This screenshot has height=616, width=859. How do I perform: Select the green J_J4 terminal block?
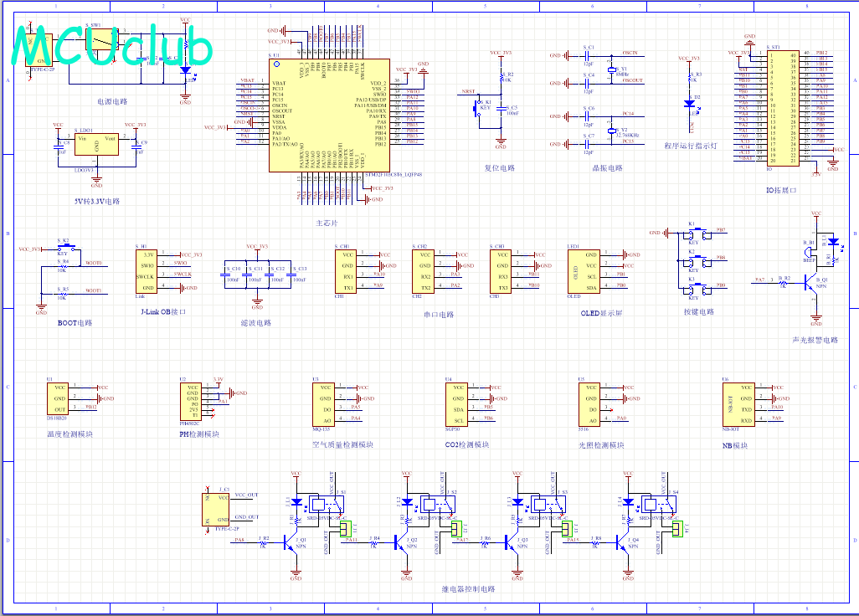[677, 529]
